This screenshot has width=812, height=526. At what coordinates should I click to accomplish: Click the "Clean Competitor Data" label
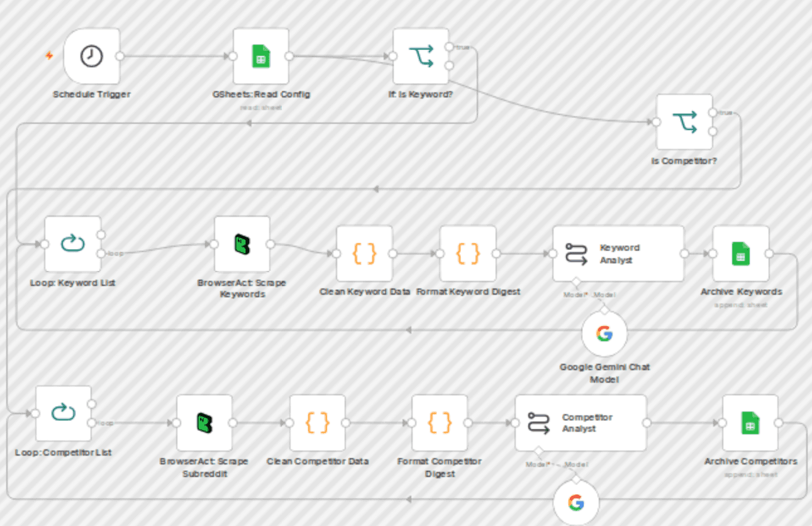click(x=318, y=461)
